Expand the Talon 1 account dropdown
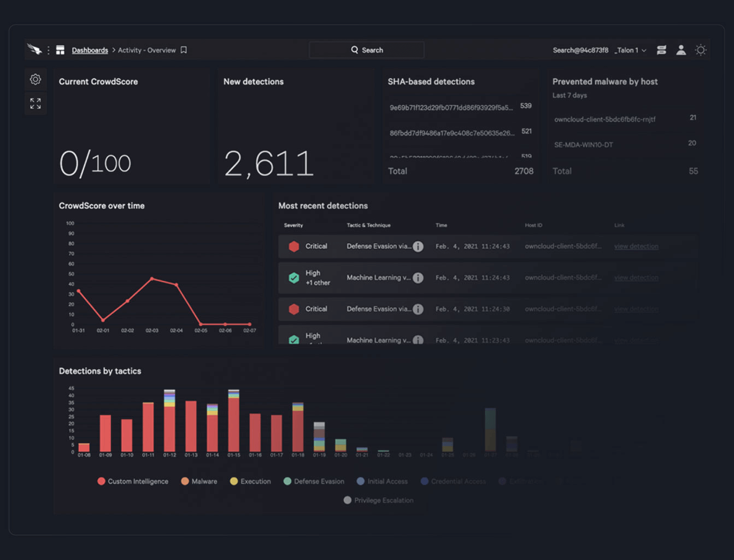 (x=631, y=50)
